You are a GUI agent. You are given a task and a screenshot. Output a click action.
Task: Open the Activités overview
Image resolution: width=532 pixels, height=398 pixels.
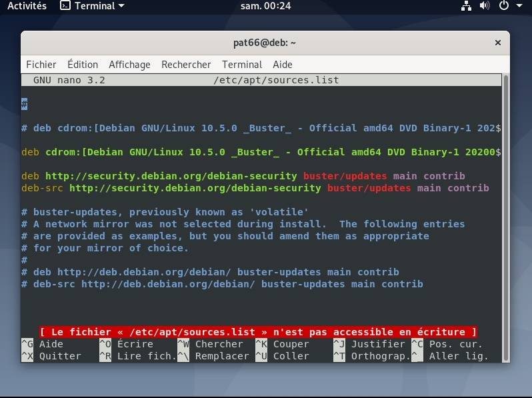[27, 6]
